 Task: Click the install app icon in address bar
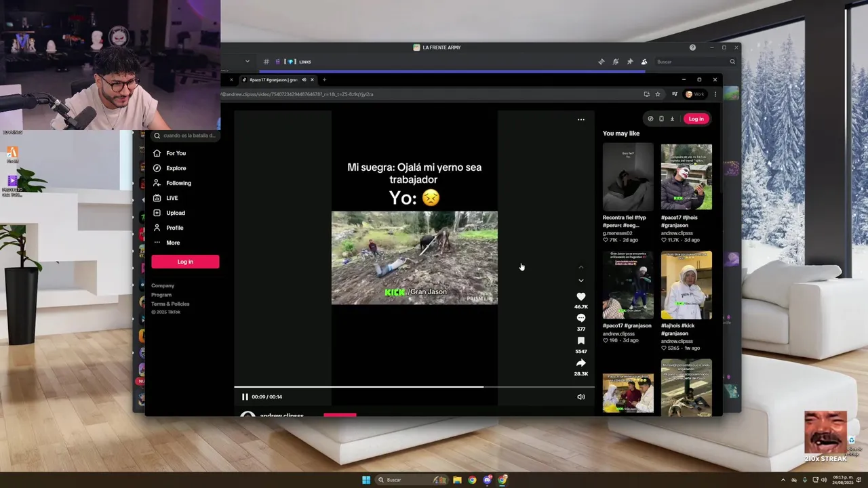click(x=646, y=94)
